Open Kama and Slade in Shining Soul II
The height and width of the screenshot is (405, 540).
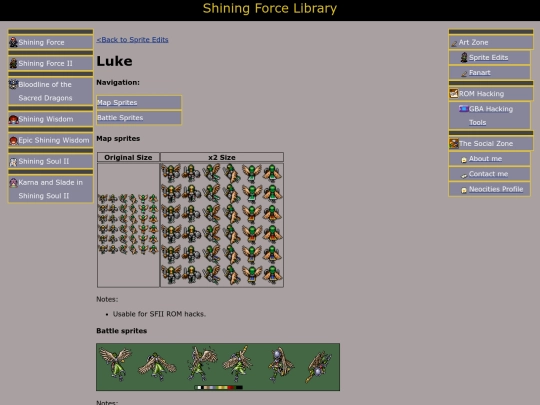51,189
